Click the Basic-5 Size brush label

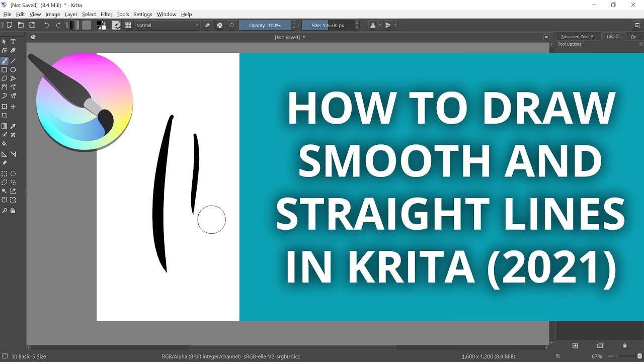[29, 356]
